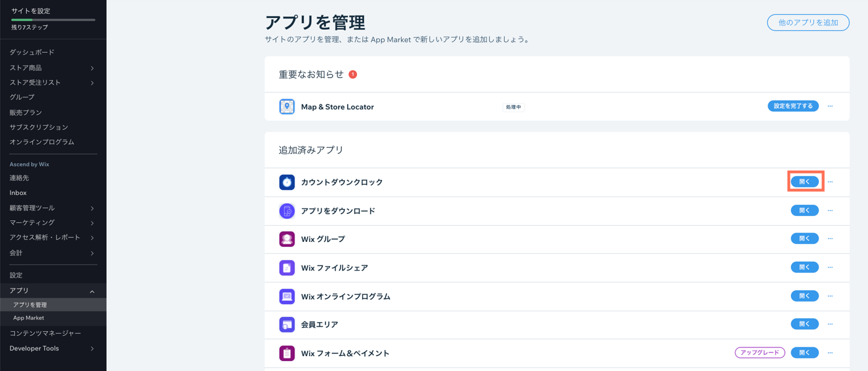
Task: Select アプリを管理 in the sidebar submenu
Action: pos(30,305)
